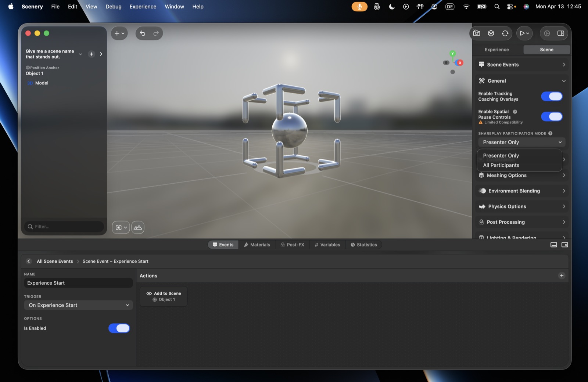Image resolution: width=588 pixels, height=382 pixels.
Task: Click the Filter search field
Action: click(64, 227)
